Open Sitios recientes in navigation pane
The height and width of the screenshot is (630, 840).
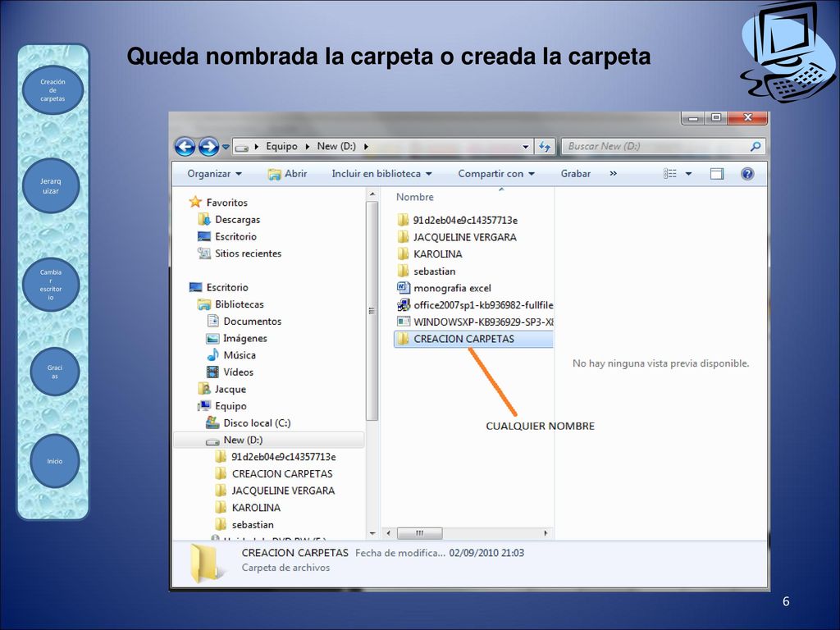coord(240,253)
